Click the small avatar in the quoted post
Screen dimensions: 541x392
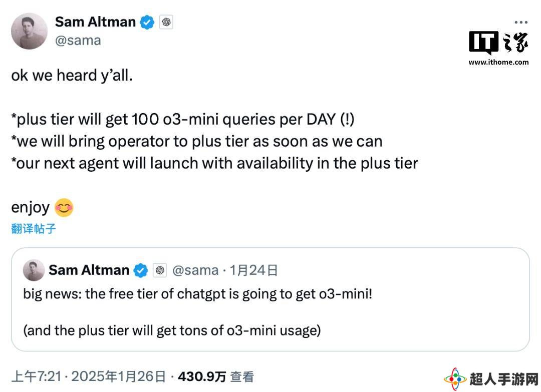point(34,270)
